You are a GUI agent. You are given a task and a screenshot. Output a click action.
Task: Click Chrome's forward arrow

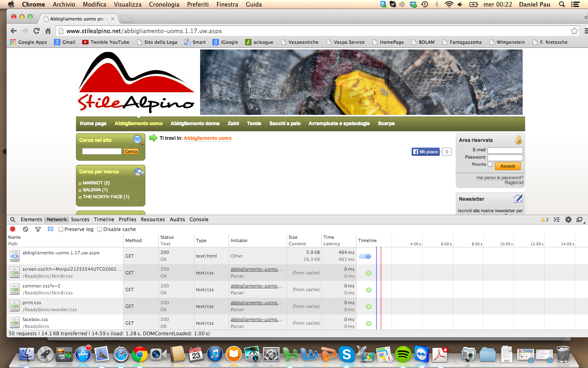pyautogui.click(x=25, y=31)
